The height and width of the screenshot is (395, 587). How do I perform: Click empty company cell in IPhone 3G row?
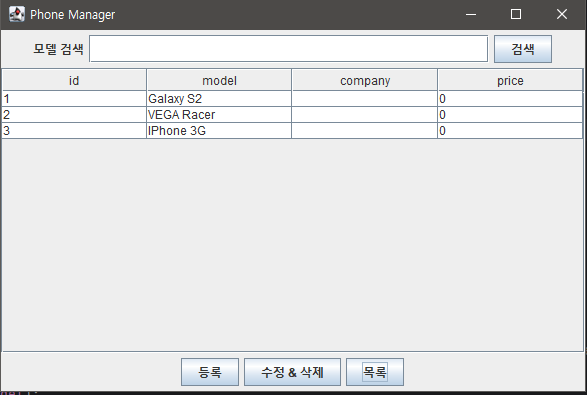[365, 131]
